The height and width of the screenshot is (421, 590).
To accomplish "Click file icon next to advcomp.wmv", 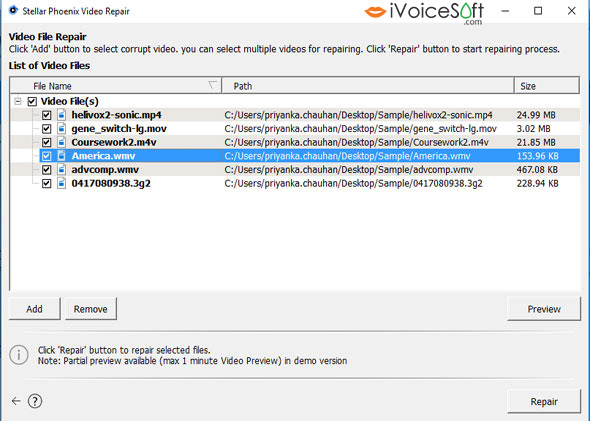I will point(61,170).
